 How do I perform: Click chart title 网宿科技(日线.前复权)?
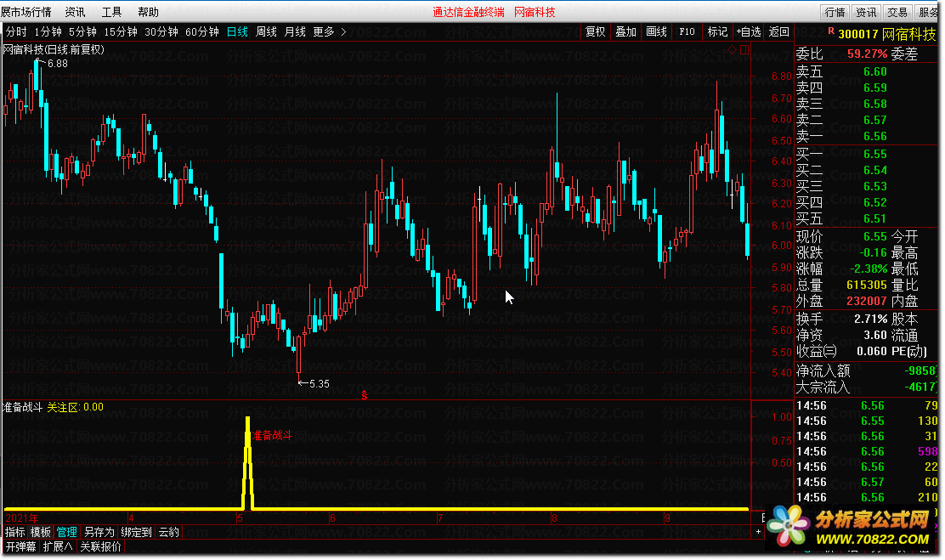pyautogui.click(x=54, y=50)
